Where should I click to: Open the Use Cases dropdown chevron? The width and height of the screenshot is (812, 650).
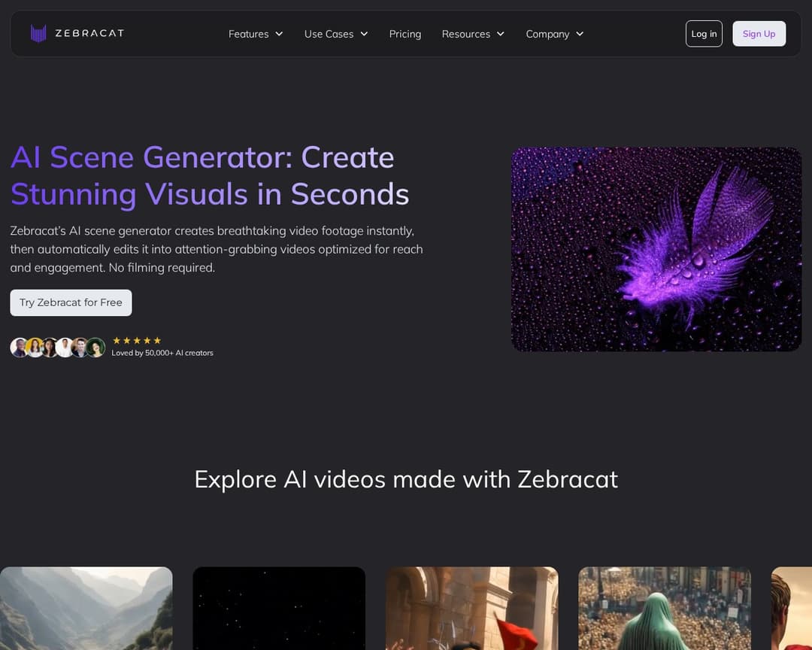tap(364, 34)
